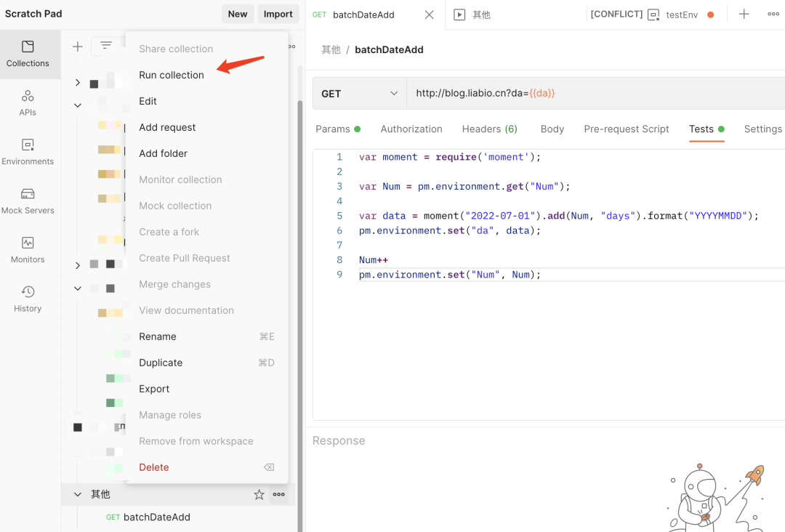Open the GET method dropdown

[x=360, y=94]
